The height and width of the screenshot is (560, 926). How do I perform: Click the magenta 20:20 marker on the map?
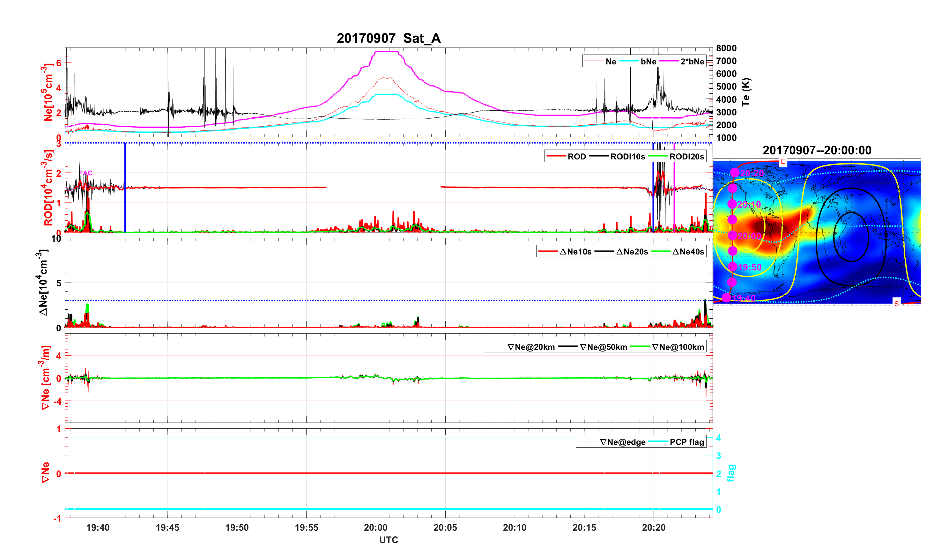[735, 173]
